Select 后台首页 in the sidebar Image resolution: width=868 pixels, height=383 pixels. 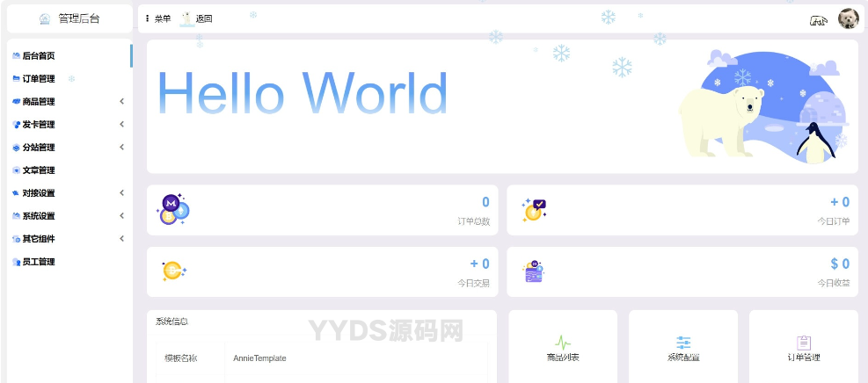coord(38,56)
